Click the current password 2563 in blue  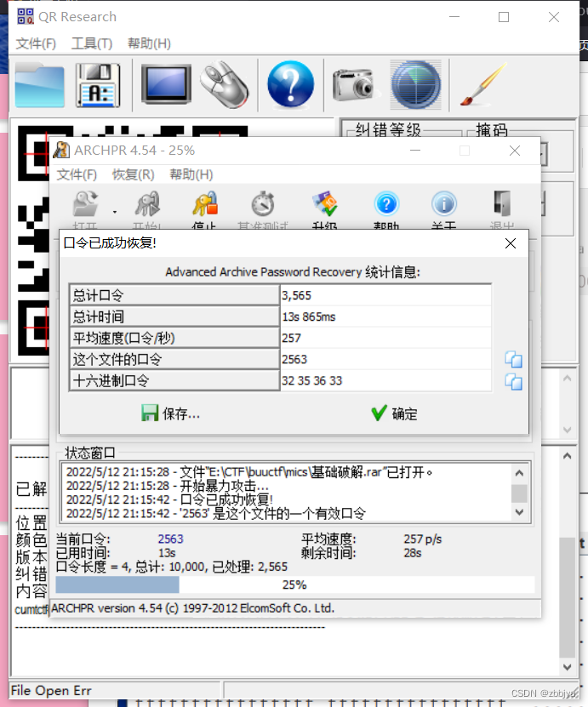pos(170,539)
